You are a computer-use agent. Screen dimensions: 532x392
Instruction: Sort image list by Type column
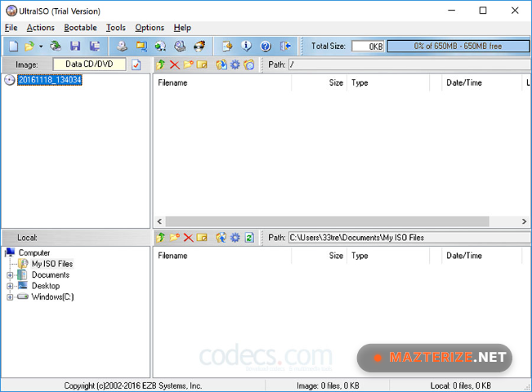[x=388, y=82]
